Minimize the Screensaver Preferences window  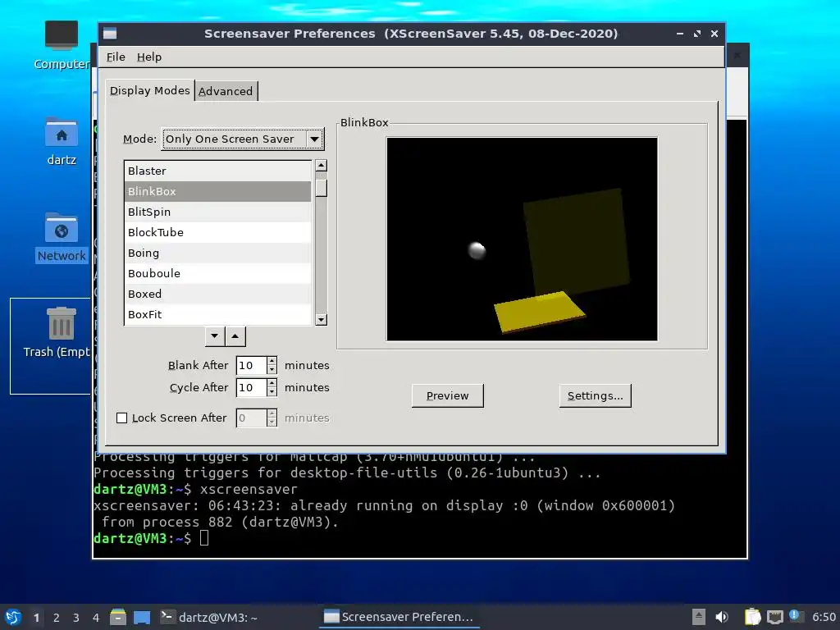[680, 34]
